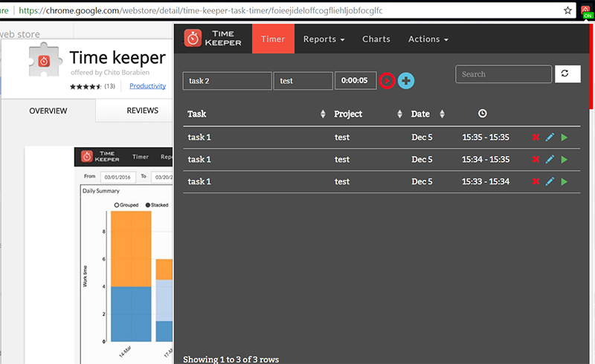The width and height of the screenshot is (595, 364).
Task: Resume the 15:34 - 15:35 task entry
Action: click(565, 159)
